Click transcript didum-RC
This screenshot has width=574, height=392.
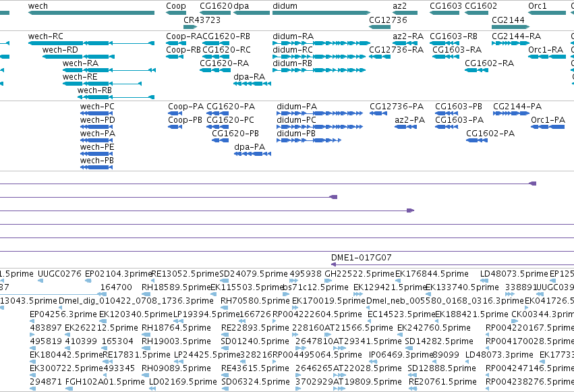319,57
